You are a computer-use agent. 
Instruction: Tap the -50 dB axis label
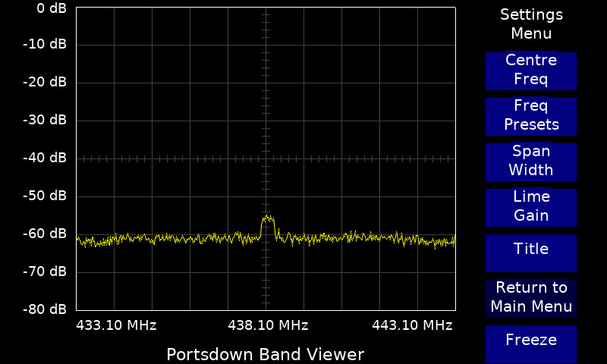click(x=45, y=196)
